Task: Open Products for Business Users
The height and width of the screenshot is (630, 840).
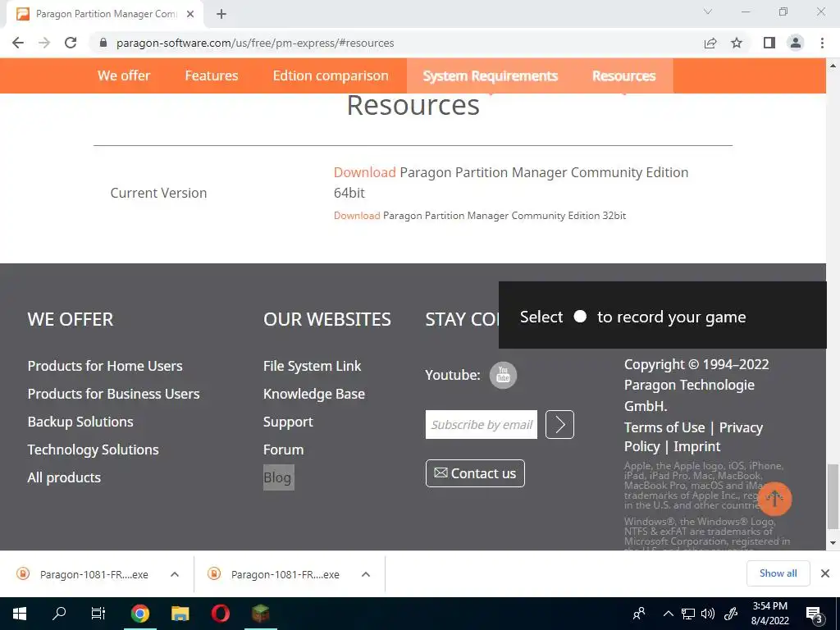Action: pyautogui.click(x=113, y=394)
